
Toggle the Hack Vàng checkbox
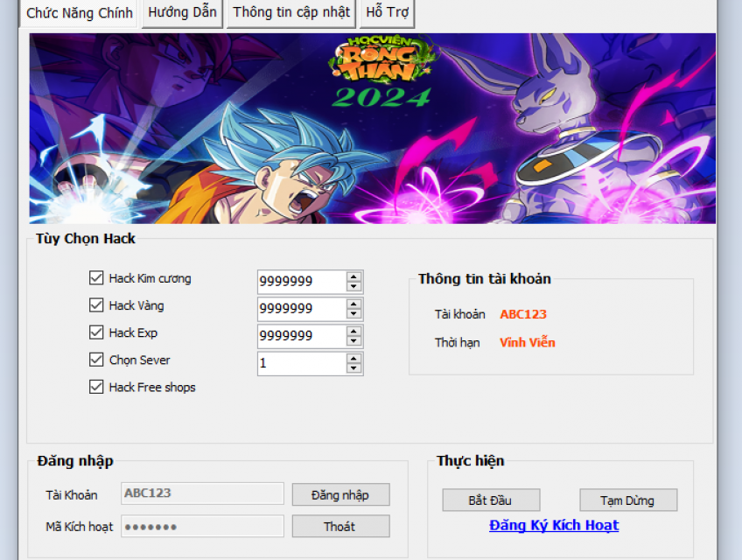coord(96,305)
